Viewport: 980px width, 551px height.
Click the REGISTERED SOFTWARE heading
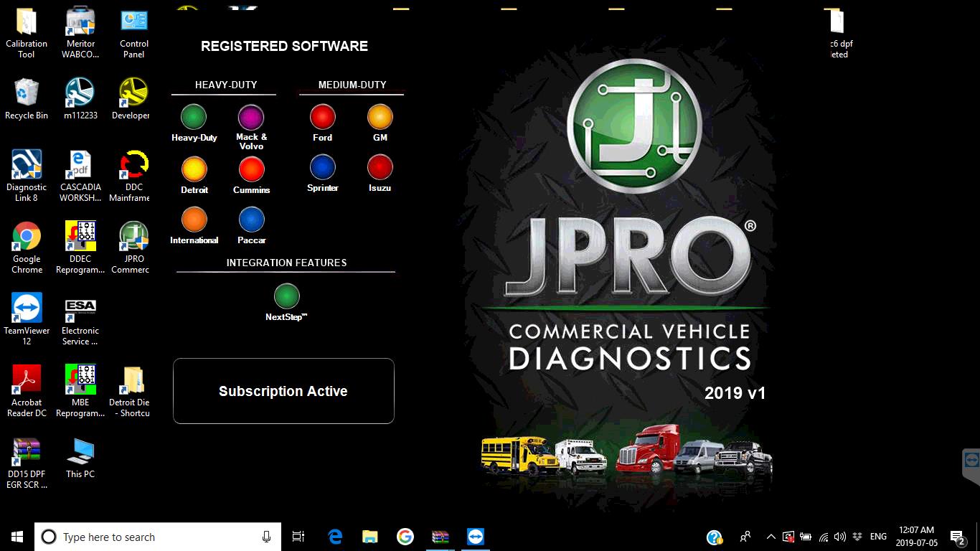(x=284, y=46)
